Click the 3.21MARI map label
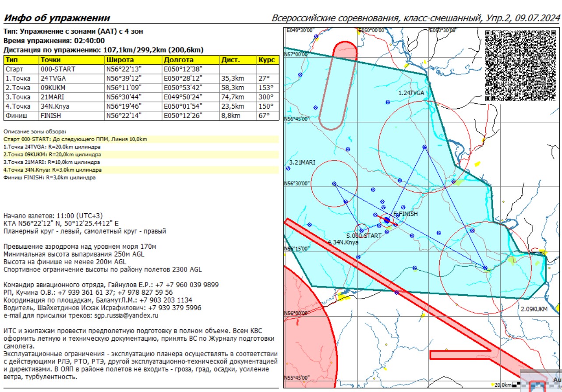This screenshot has width=562, height=392. point(302,162)
